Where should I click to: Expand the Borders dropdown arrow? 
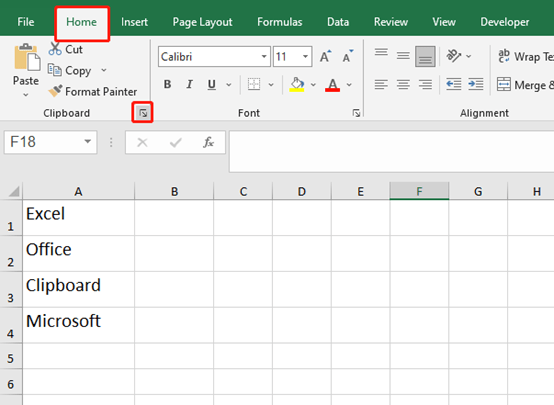(x=271, y=84)
